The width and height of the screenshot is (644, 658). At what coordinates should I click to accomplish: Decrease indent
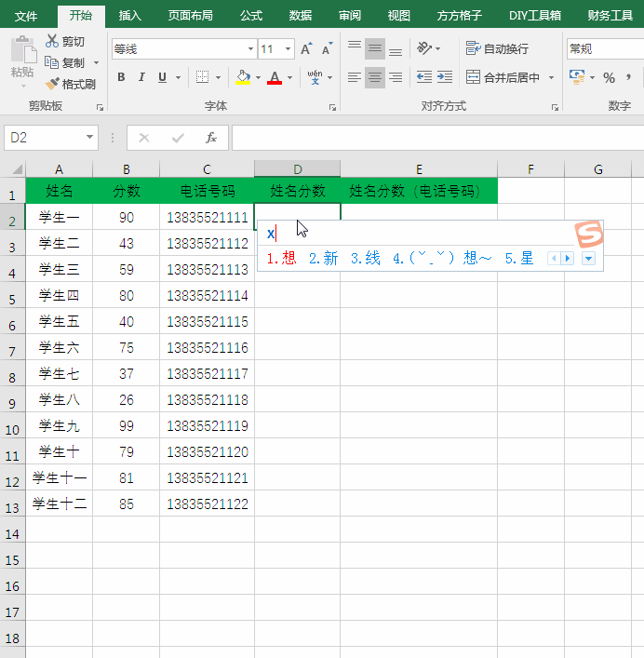click(424, 77)
